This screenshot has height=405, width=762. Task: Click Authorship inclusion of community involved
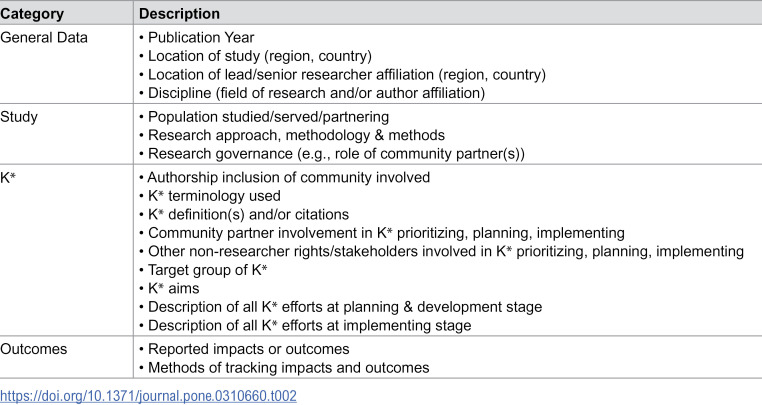click(284, 177)
